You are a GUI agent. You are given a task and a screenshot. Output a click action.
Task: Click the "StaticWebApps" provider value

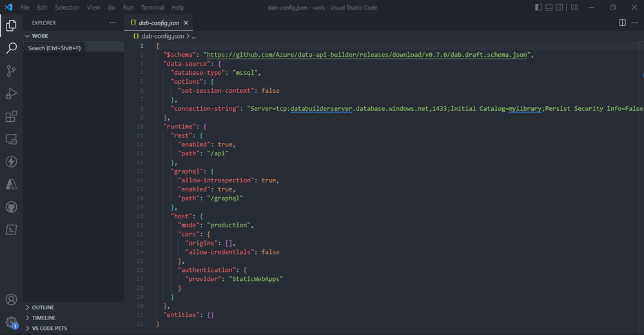[x=256, y=279]
